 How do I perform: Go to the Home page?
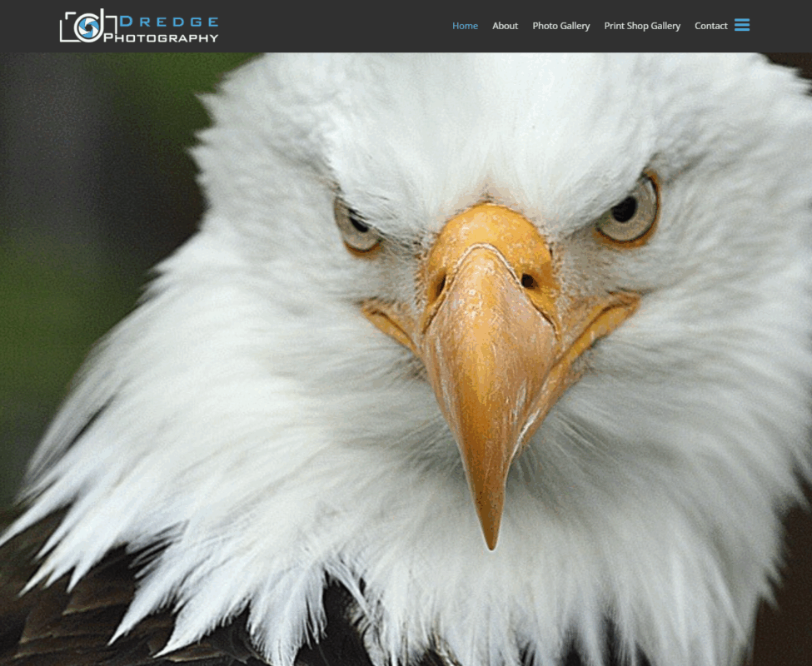coord(465,26)
